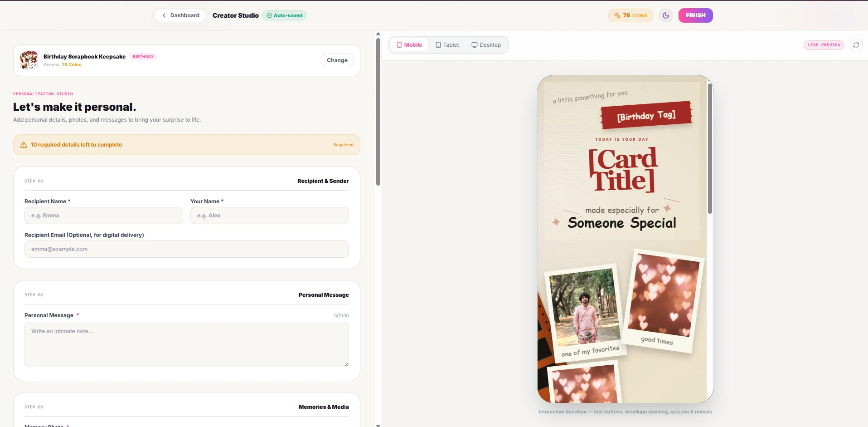This screenshot has width=868, height=427.
Task: Click the Birthday Scrapbook Keepsake thumbnail
Action: pos(29,60)
